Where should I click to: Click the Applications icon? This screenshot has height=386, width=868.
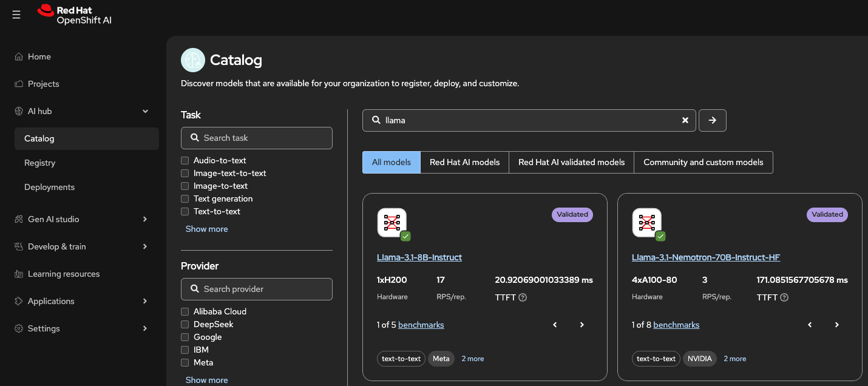coord(19,301)
